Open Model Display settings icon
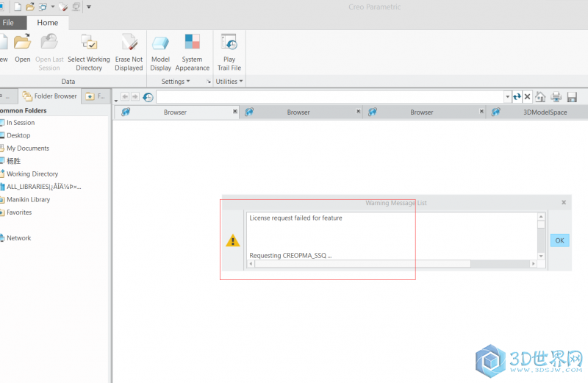The height and width of the screenshot is (383, 588). (160, 43)
